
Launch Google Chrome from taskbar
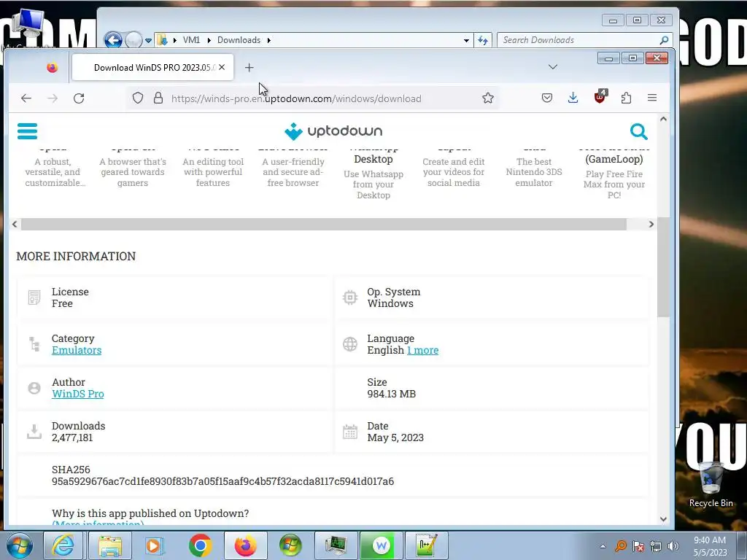pyautogui.click(x=200, y=545)
